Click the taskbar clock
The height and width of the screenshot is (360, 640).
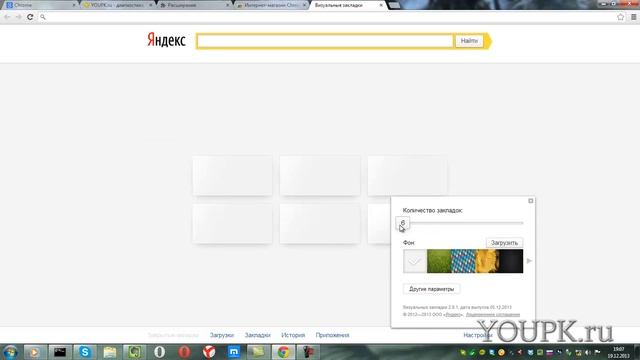(x=618, y=352)
